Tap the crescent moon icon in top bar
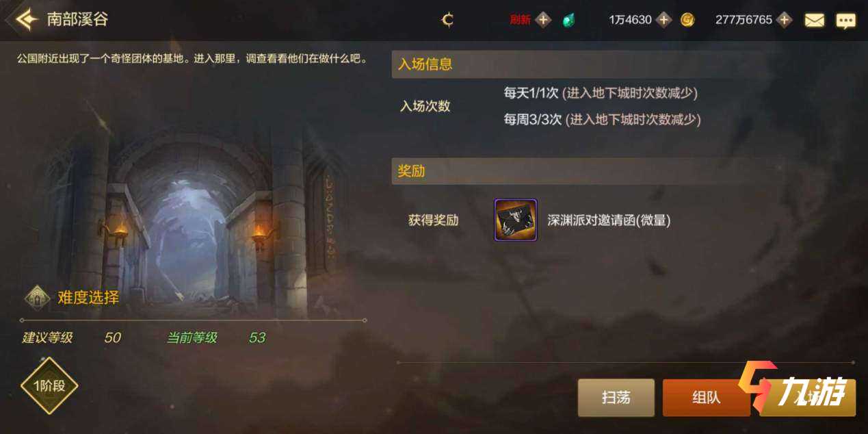This screenshot has height=434, width=868. coord(447,20)
